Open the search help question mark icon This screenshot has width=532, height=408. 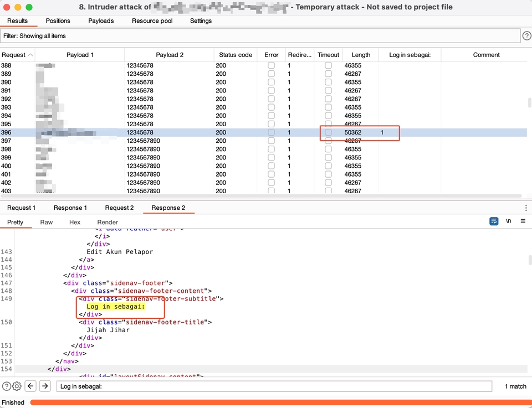7,386
